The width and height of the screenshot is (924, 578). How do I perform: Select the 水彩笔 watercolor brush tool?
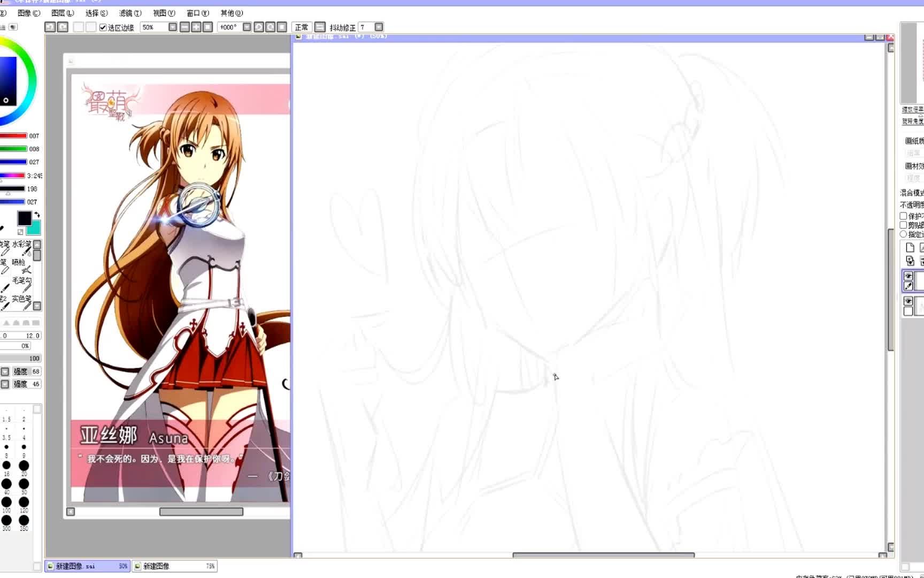pyautogui.click(x=22, y=249)
